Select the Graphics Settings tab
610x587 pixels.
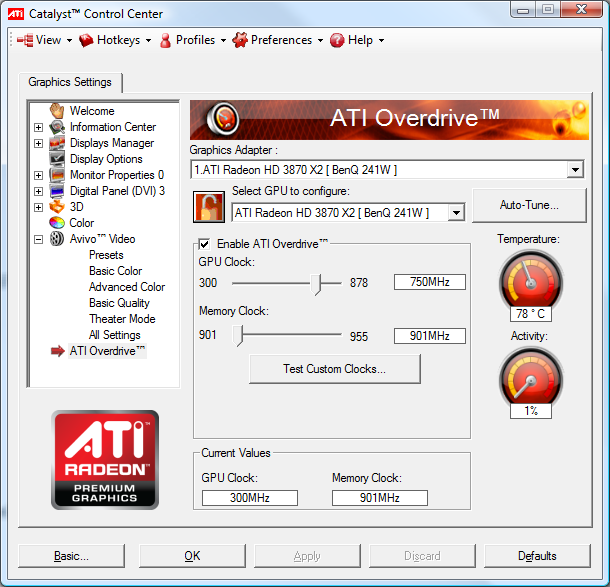(70, 82)
